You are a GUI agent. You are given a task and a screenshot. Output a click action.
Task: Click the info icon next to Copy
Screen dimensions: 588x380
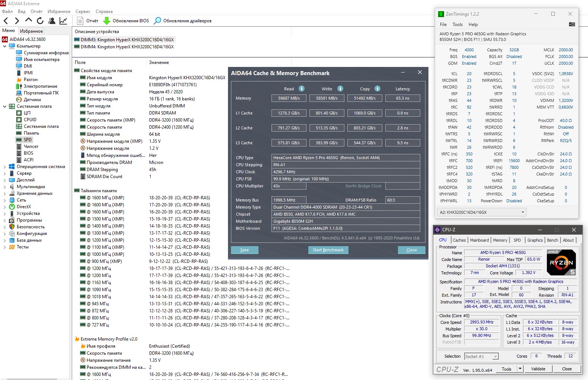[377, 88]
